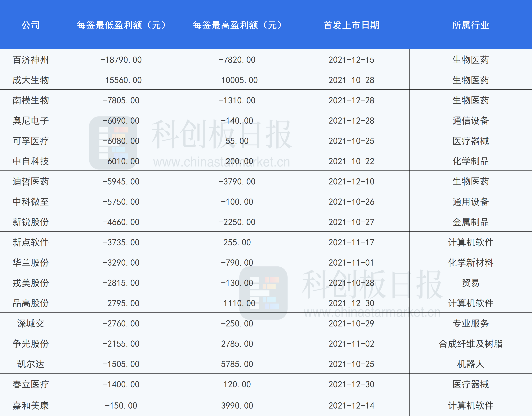Viewport: 532px width, 416px height.
Task: Click the 所属行业 column header
Action: pos(471,25)
